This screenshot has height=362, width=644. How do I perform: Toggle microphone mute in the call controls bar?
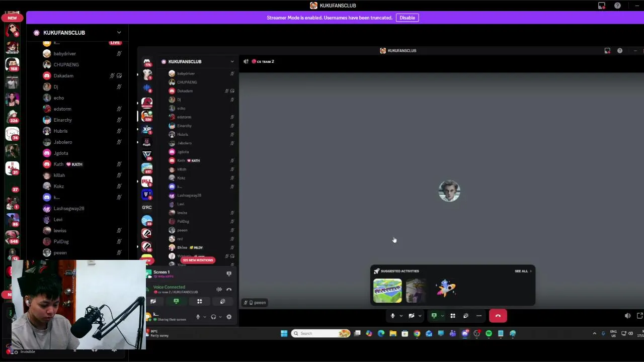click(393, 316)
